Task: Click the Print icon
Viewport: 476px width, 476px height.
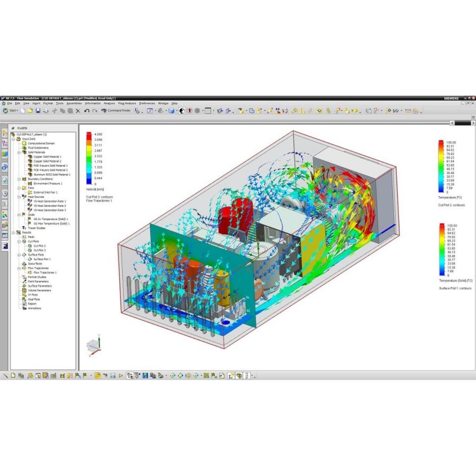Action: point(46,111)
